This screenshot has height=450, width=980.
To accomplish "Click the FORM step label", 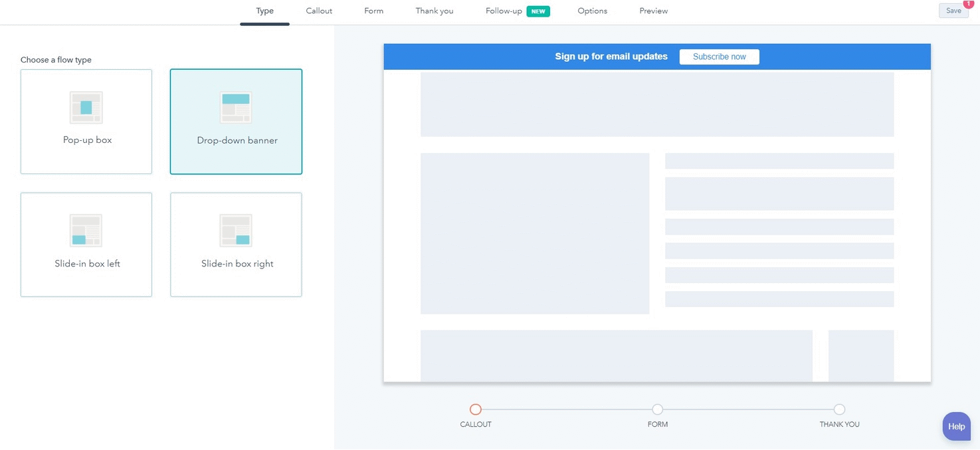I will pos(658,425).
